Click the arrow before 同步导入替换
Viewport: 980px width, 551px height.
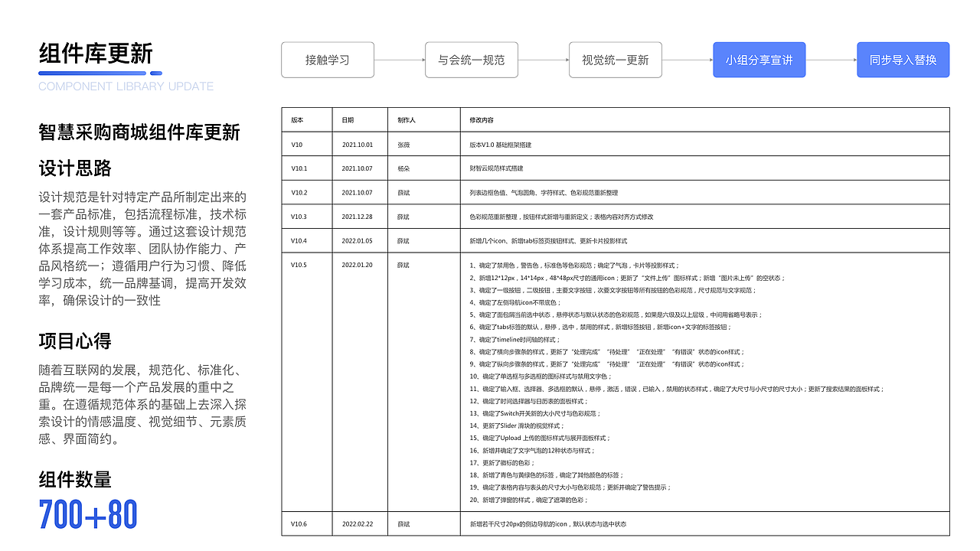831,60
